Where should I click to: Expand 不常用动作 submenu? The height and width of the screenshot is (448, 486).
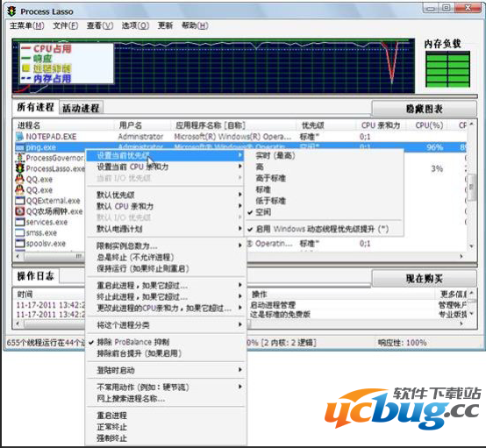point(166,388)
